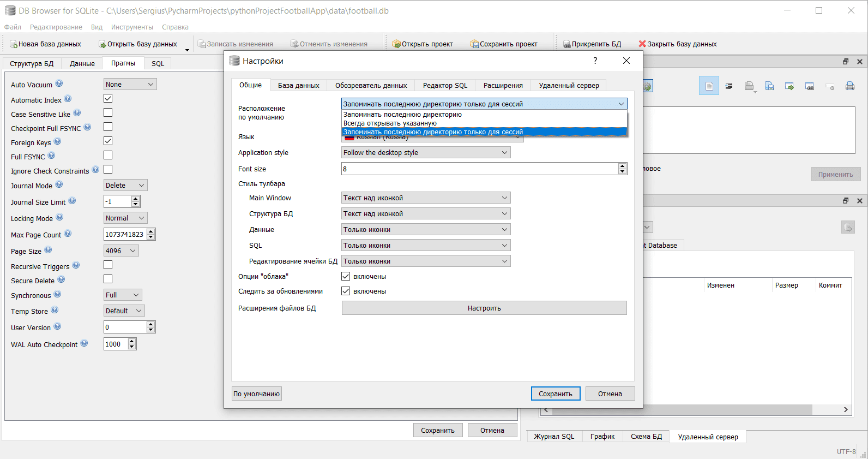The height and width of the screenshot is (459, 868).
Task: Click the printer icon in cell editor toolbar
Action: click(850, 86)
